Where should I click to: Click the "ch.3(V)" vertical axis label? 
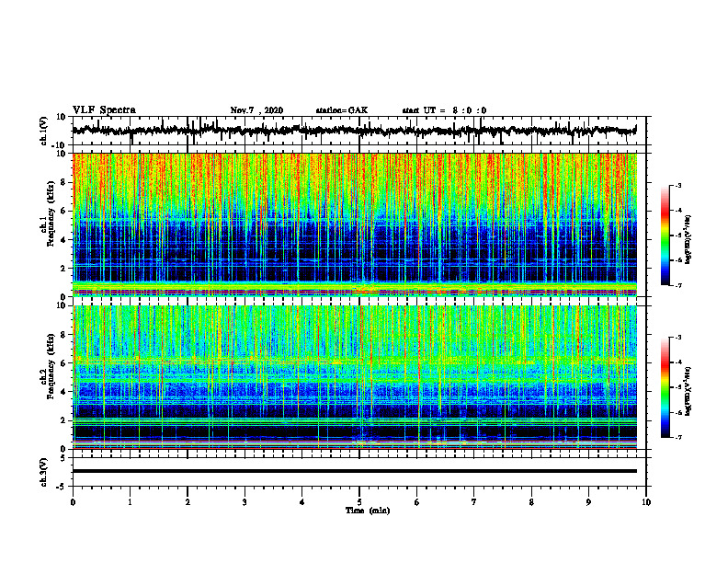(44, 472)
